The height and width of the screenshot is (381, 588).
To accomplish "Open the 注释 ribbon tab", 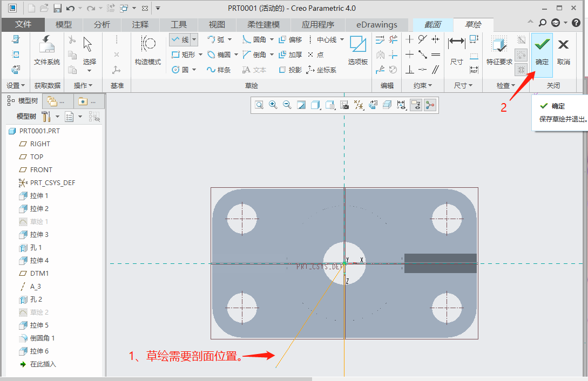I will [x=140, y=25].
